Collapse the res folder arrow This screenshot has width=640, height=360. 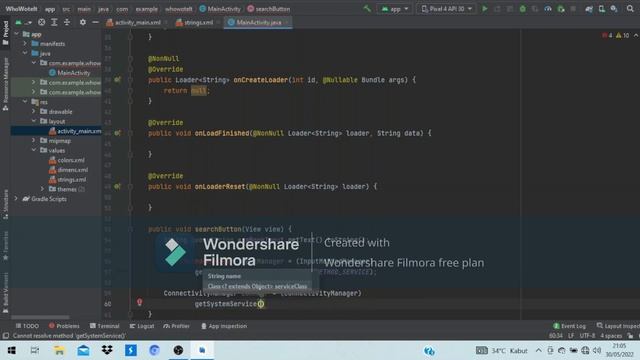25,102
